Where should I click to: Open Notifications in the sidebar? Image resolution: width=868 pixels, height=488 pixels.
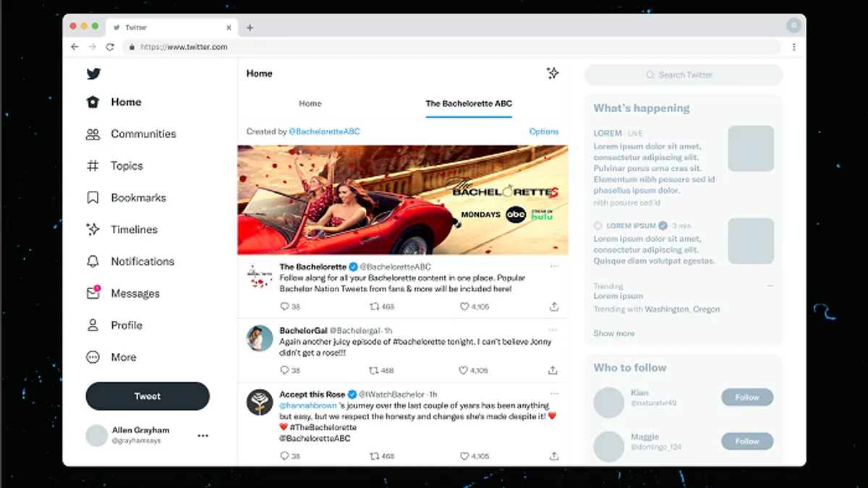pos(130,261)
